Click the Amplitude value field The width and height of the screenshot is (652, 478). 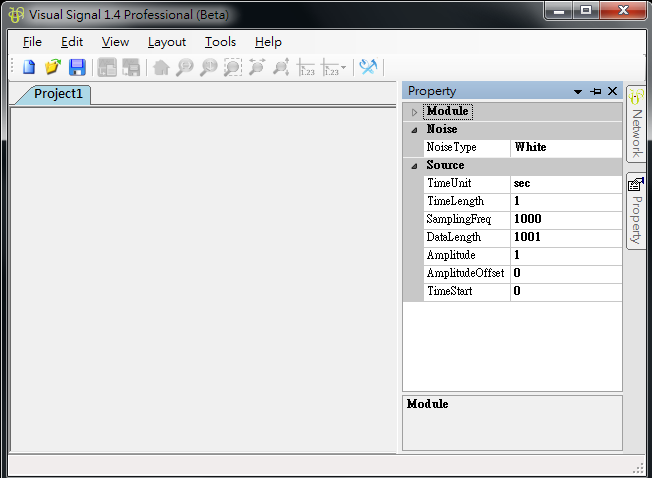click(565, 255)
